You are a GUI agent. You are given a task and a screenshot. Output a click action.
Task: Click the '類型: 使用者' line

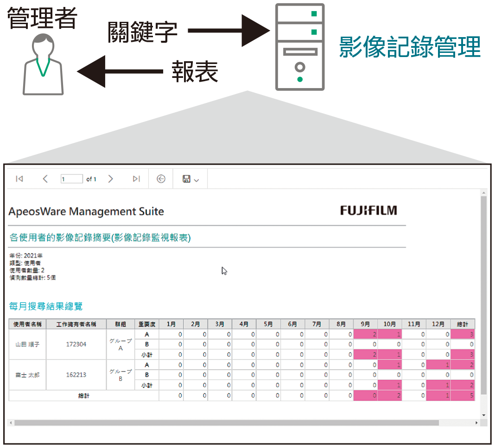25,263
